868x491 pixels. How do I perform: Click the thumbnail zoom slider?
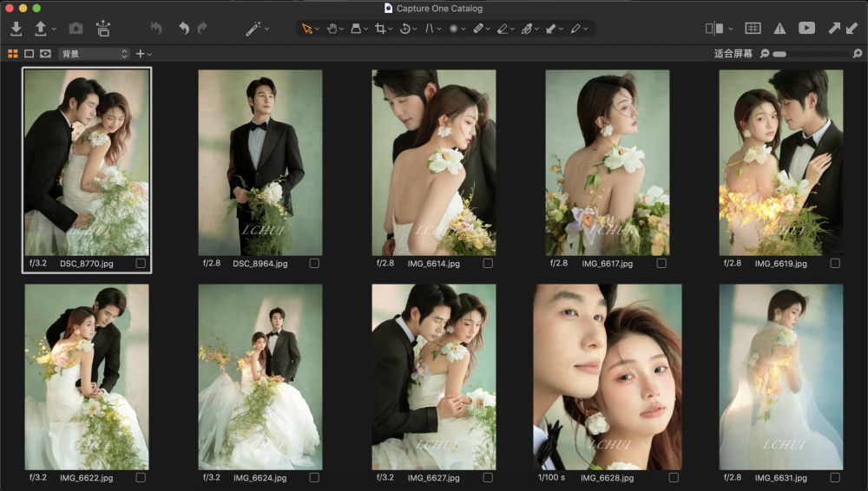tap(812, 54)
